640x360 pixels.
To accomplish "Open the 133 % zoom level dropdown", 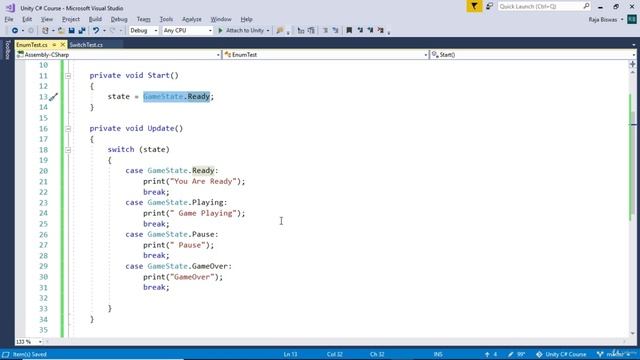I will [29, 342].
